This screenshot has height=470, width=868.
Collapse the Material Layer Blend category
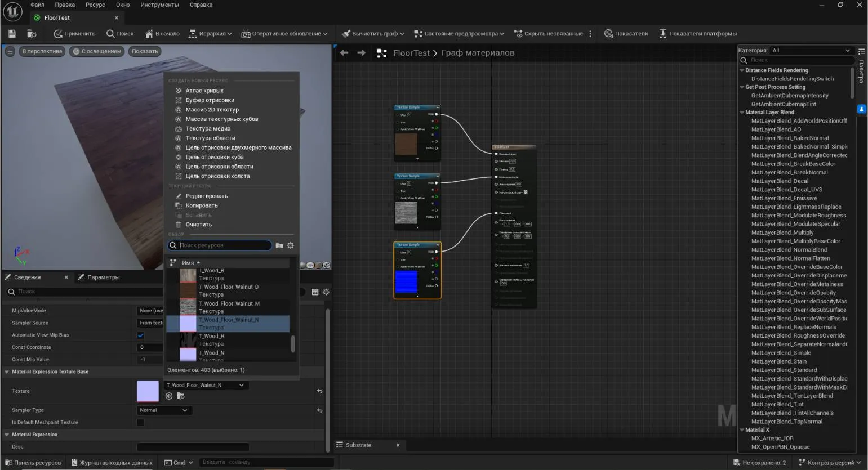point(742,113)
